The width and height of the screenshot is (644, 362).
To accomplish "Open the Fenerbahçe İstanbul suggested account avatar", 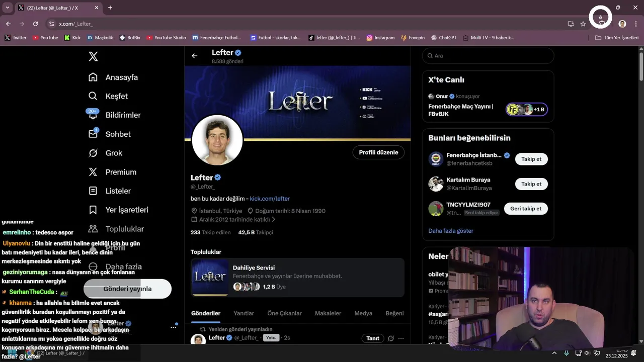I will coord(436,159).
